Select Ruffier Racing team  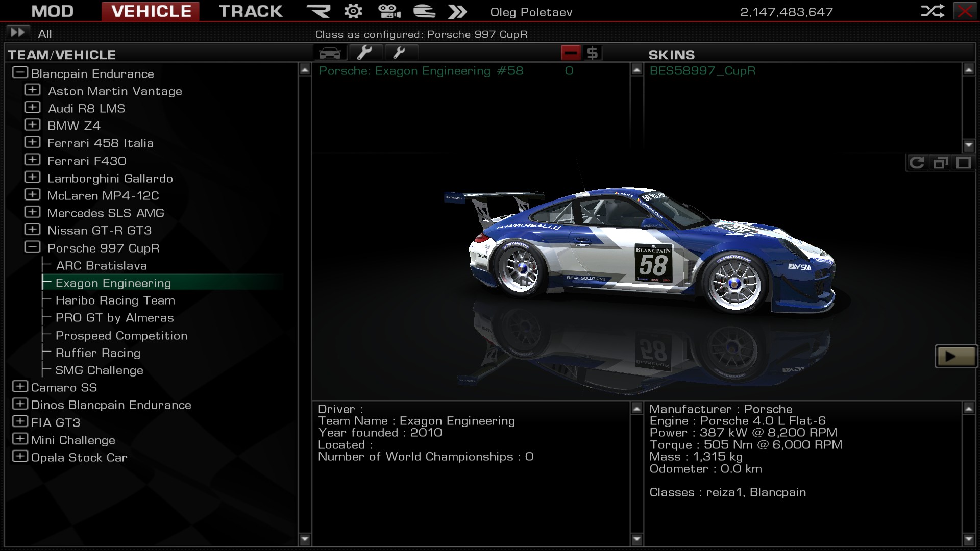pyautogui.click(x=98, y=353)
